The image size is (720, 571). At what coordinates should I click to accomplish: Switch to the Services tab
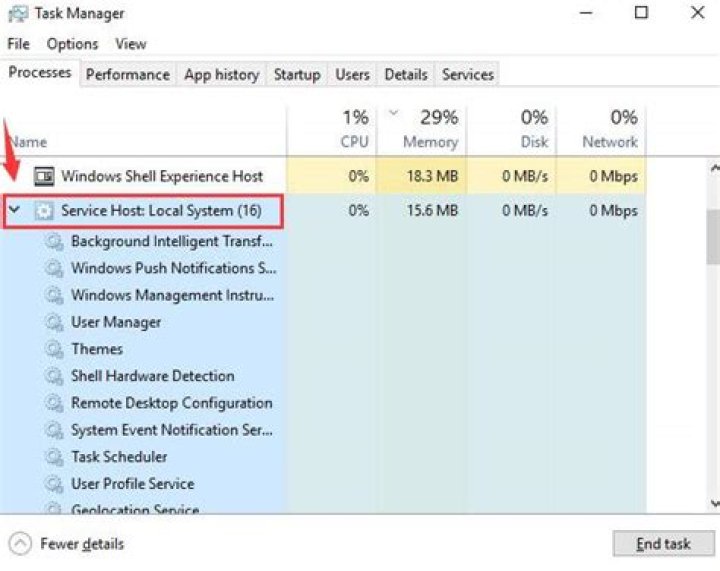467,74
